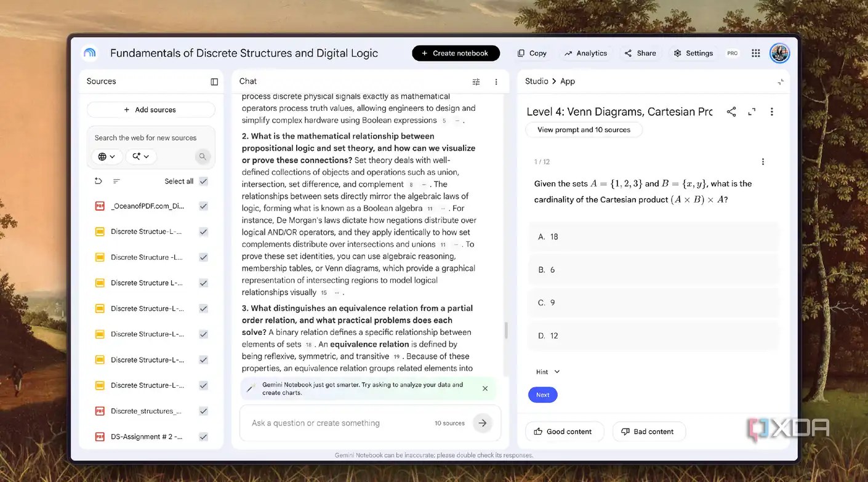
Task: Click the NotebookLM logo icon
Action: (90, 53)
